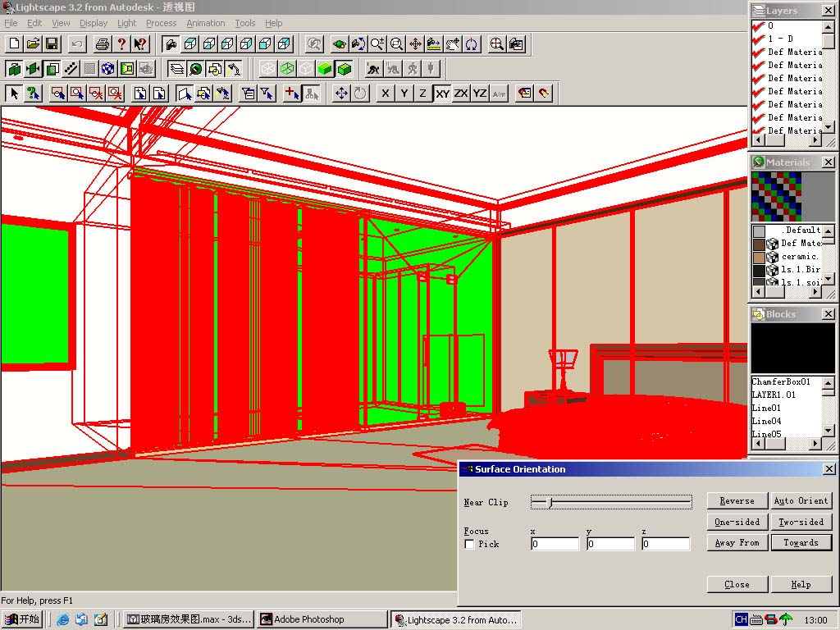The width and height of the screenshot is (840, 630).
Task: Open the Animation menu
Action: tap(205, 23)
